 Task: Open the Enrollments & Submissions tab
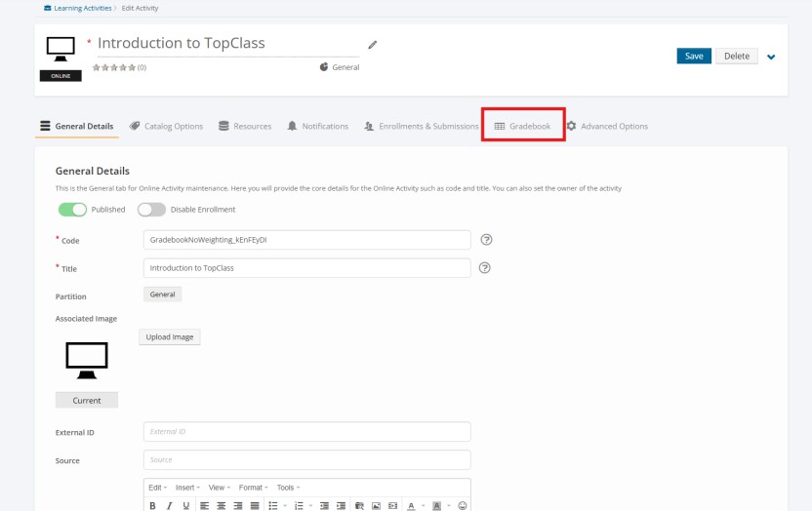421,126
